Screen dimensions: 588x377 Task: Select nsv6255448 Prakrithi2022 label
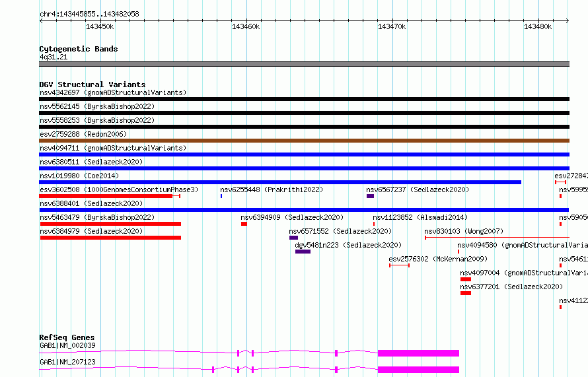272,189
